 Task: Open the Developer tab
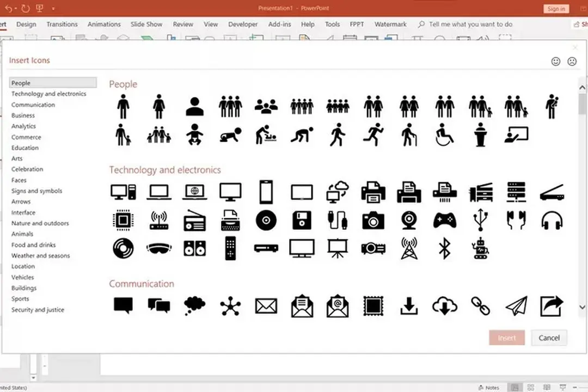[x=243, y=24]
